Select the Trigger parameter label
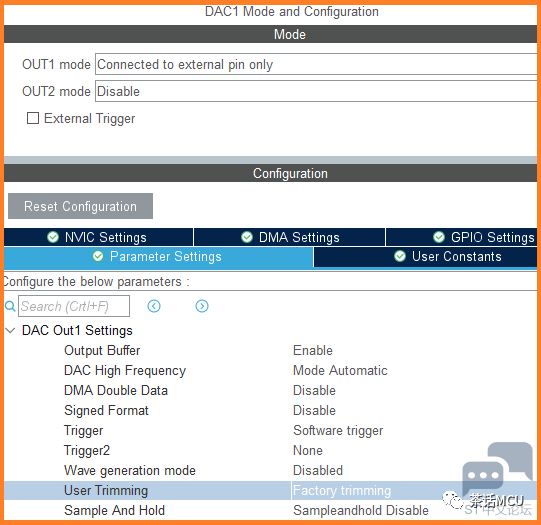The width and height of the screenshot is (541, 525). tap(83, 430)
